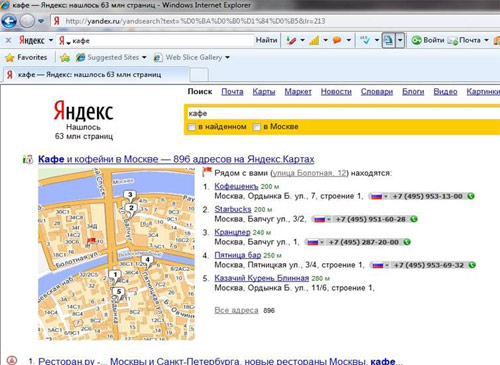Click the улица Болотная, 12 address link
Viewport: 500px width, 365px height.
(x=310, y=173)
